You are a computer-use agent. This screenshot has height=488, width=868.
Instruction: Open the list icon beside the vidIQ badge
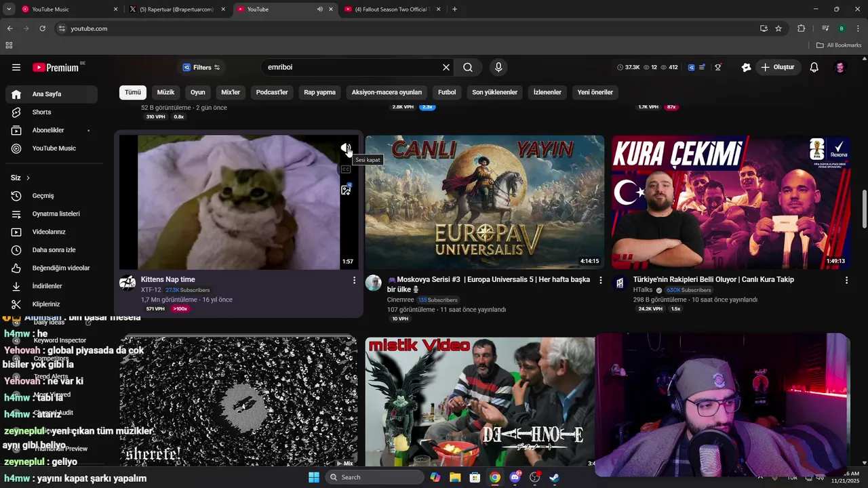(702, 67)
